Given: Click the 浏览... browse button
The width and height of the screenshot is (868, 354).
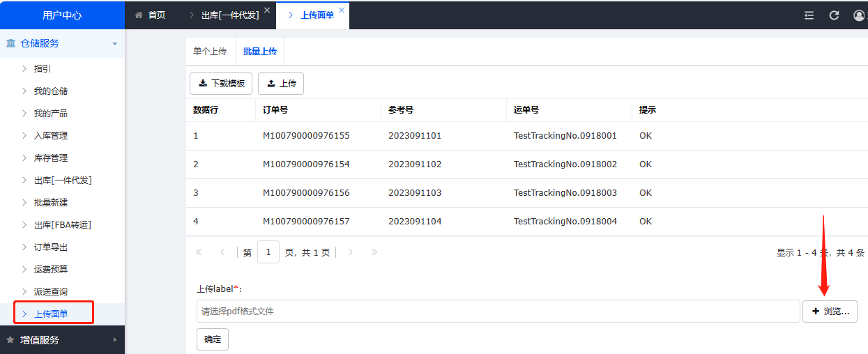Looking at the screenshot, I should pos(830,311).
